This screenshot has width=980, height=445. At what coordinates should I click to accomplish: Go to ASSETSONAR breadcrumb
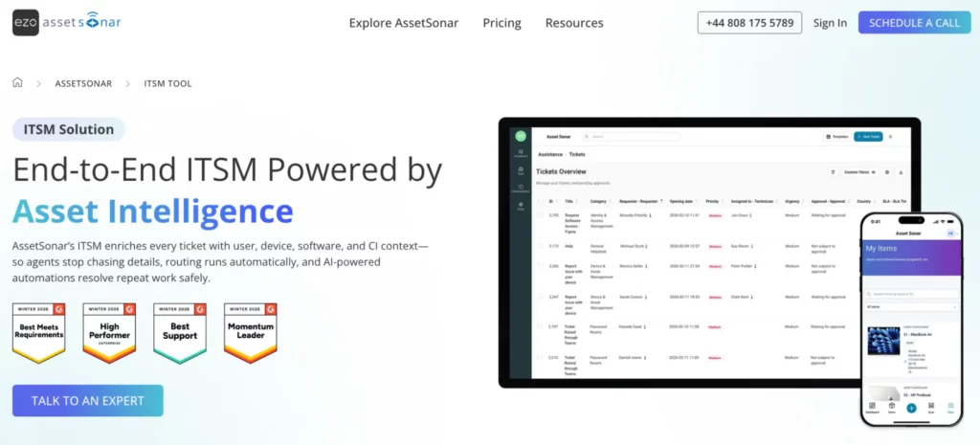coord(84,83)
